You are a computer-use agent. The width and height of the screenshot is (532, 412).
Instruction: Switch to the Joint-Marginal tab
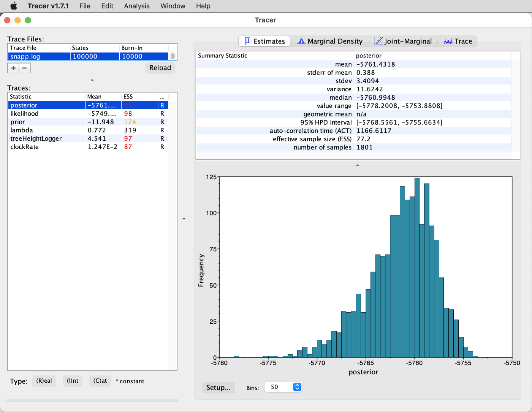click(403, 41)
